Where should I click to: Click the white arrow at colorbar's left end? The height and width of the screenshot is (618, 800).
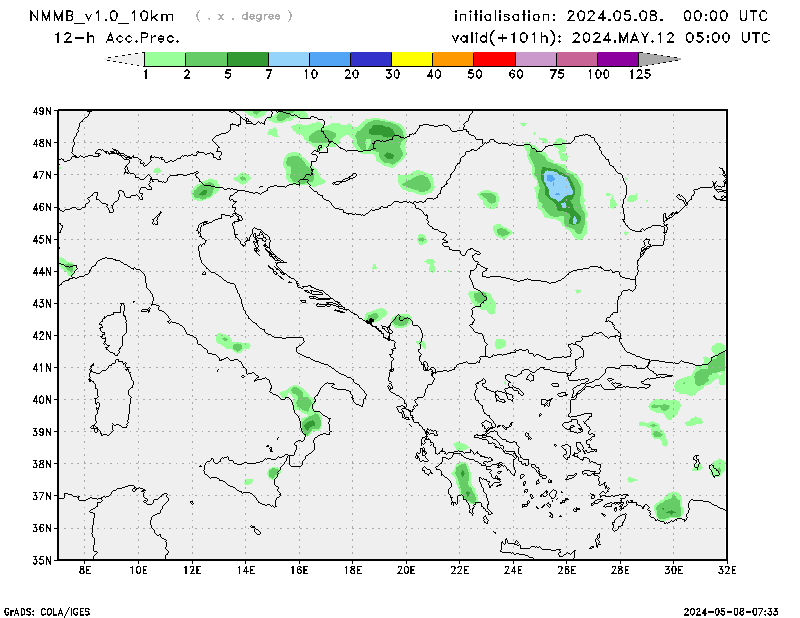(126, 60)
